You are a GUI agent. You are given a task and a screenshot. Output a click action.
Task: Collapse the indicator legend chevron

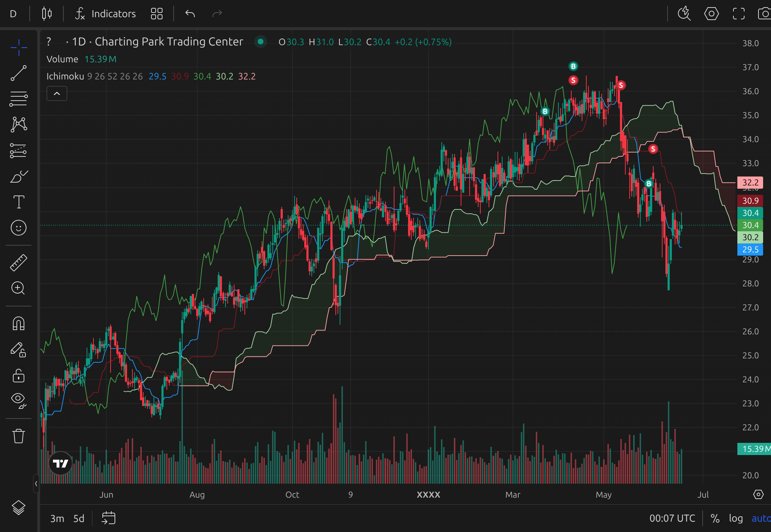[x=57, y=94]
